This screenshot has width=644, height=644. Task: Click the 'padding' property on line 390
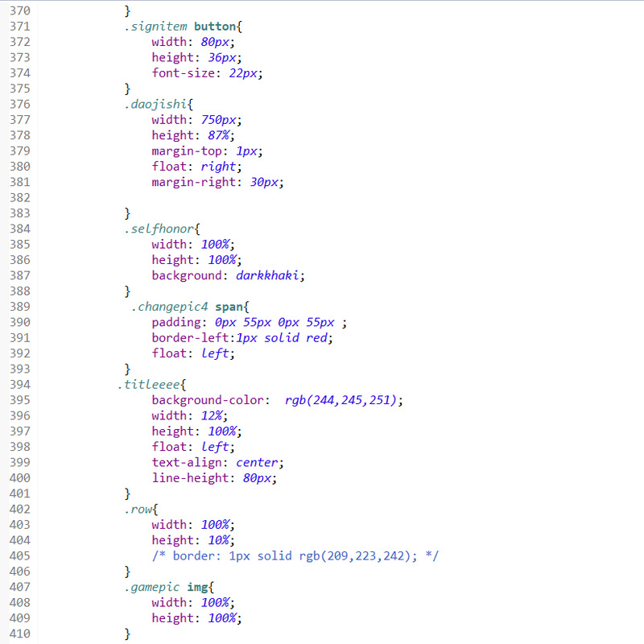pos(176,323)
